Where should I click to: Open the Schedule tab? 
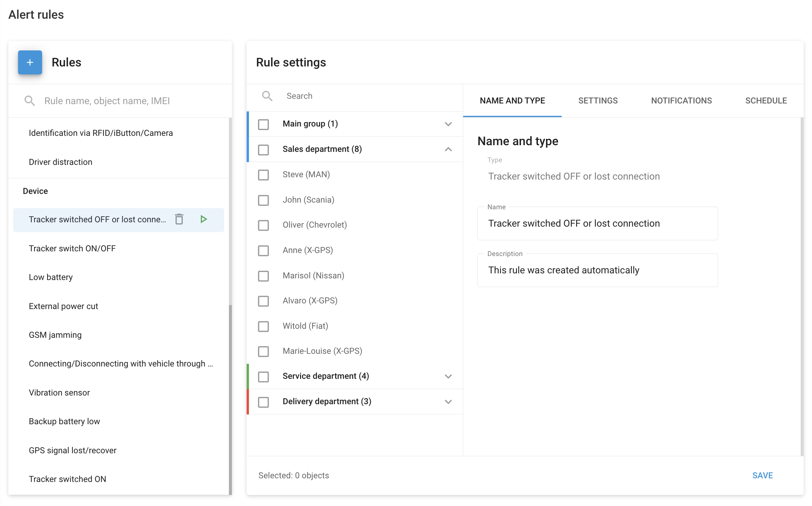(766, 101)
